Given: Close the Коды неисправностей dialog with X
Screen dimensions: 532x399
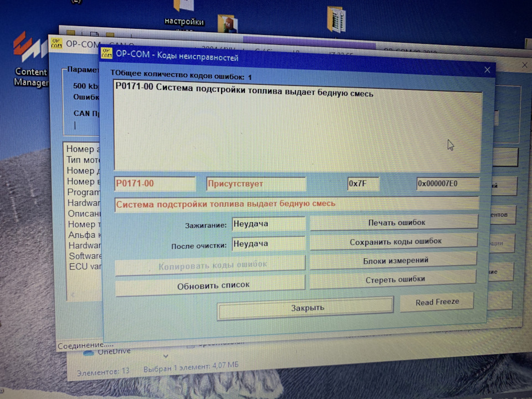Looking at the screenshot, I should (x=487, y=70).
